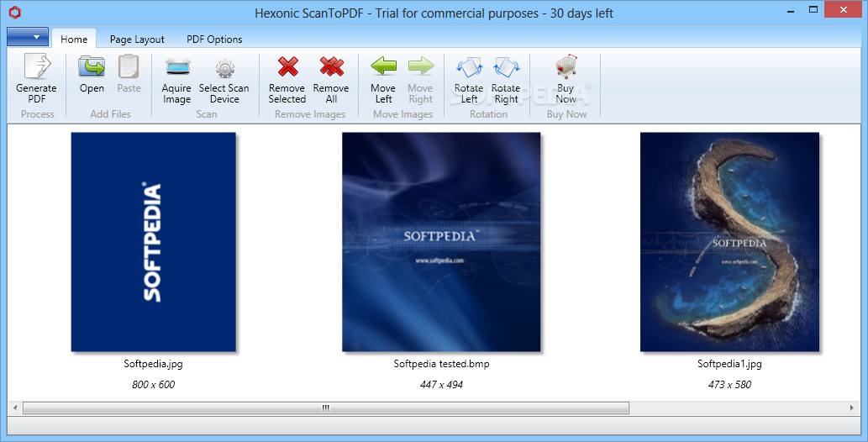This screenshot has width=868, height=442.
Task: Maximize the Hexonic ScanToPDF window
Action: click(813, 10)
